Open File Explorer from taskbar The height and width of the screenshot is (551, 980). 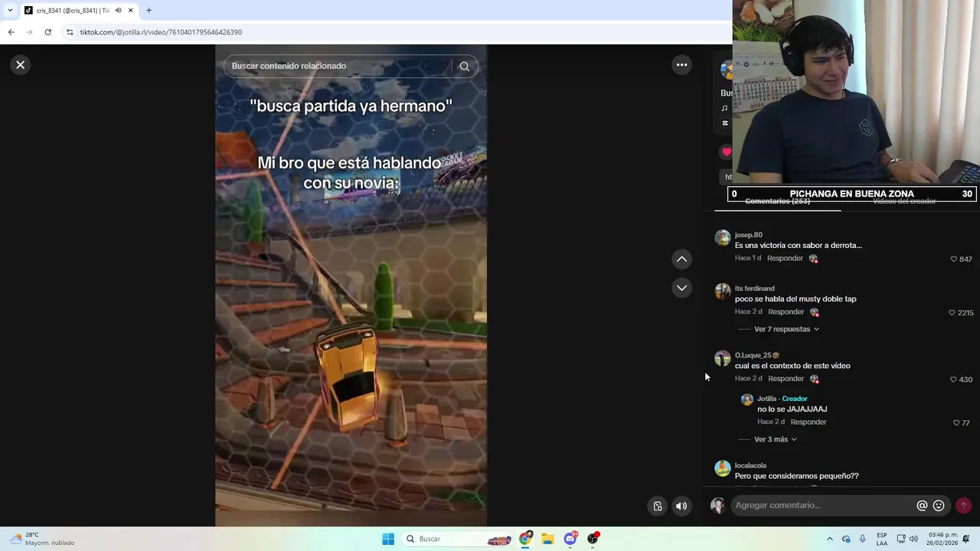coord(547,539)
